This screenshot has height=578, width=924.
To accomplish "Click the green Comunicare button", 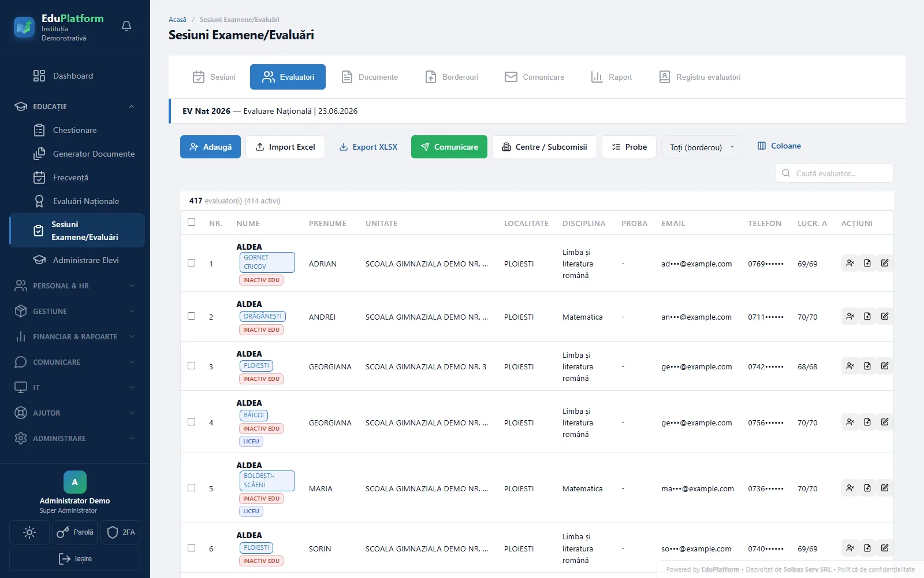I will point(449,147).
